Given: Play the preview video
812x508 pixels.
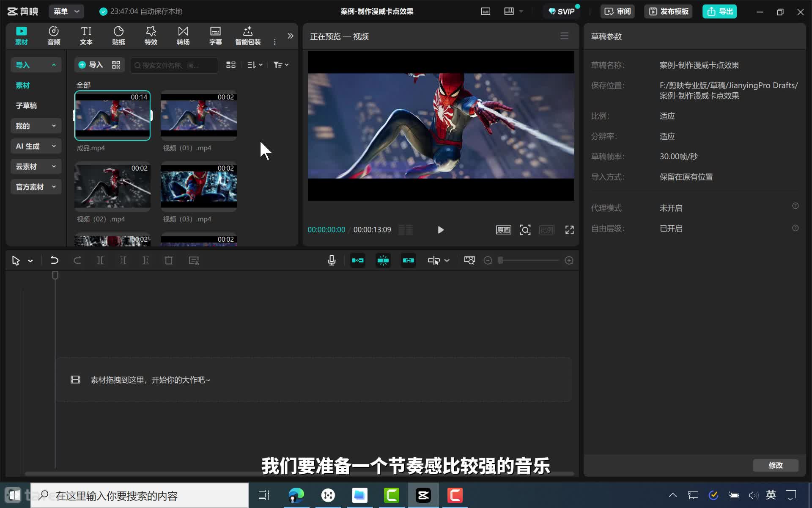Looking at the screenshot, I should tap(441, 230).
